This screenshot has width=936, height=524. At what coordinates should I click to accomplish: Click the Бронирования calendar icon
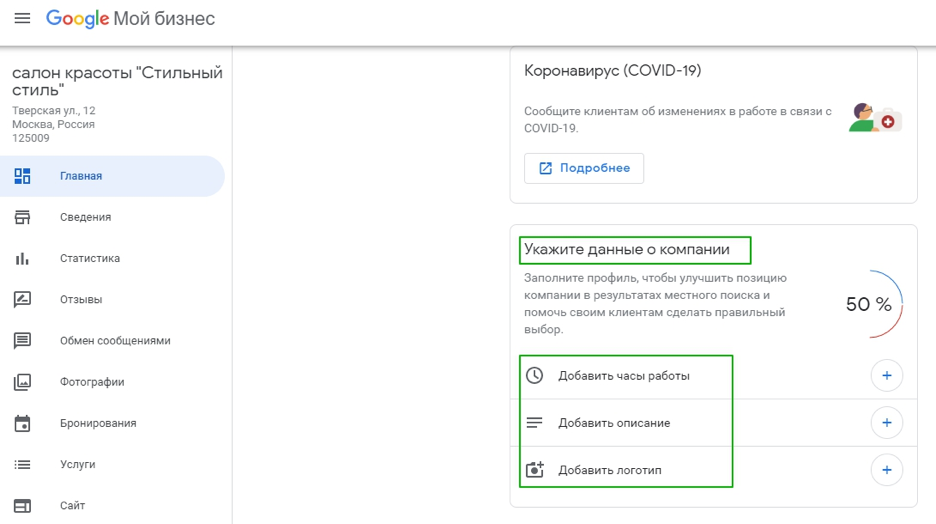tap(22, 423)
